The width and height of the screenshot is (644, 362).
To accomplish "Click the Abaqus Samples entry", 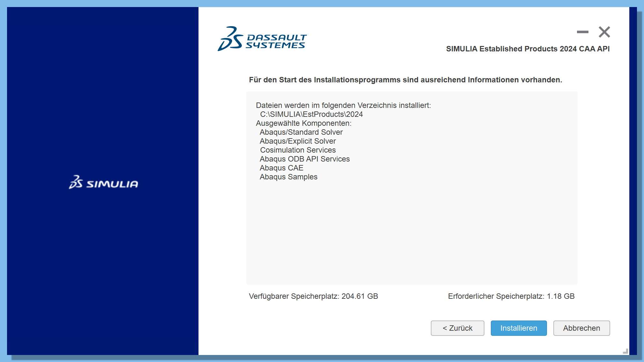I will pos(288,177).
